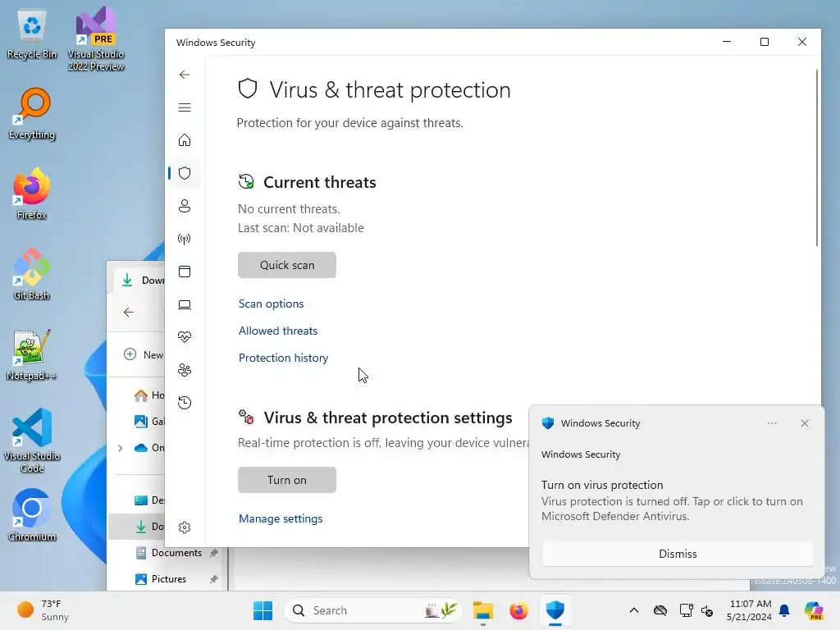Open the notification's three-dot options menu
Viewport: 840px width, 630px height.
click(772, 423)
